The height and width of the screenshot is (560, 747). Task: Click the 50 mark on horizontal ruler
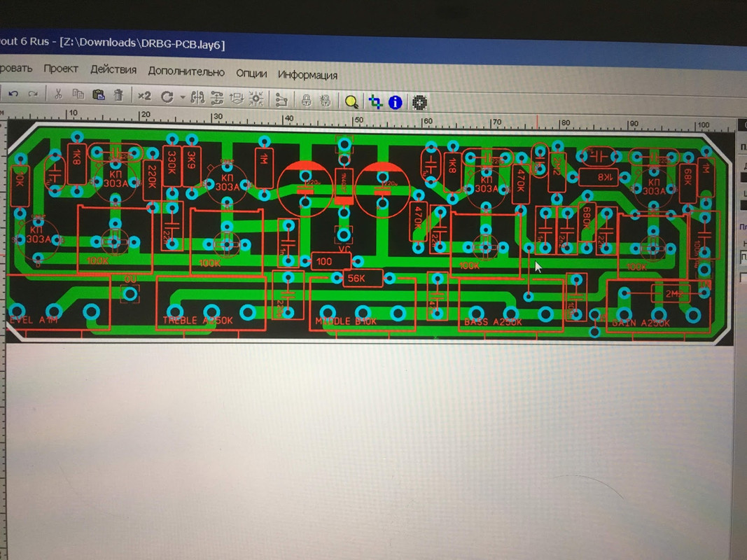coord(358,120)
